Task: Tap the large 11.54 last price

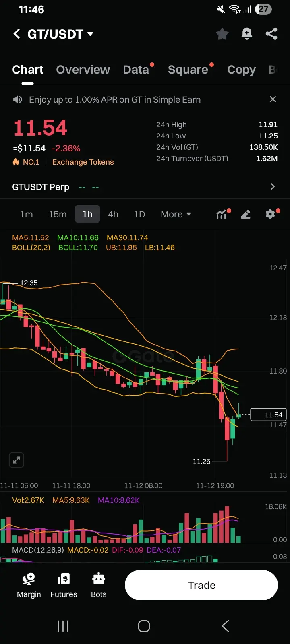Action: pyautogui.click(x=40, y=128)
